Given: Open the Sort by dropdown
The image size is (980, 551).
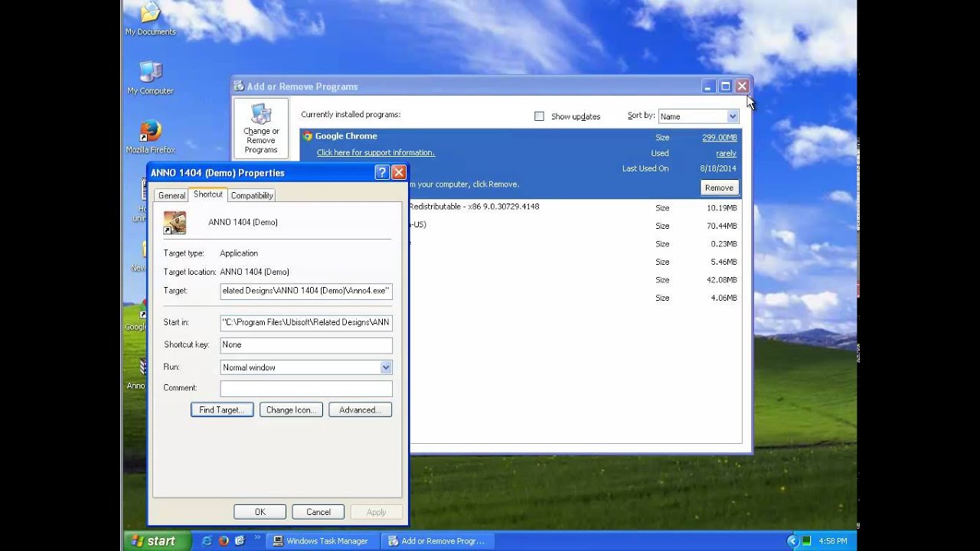Looking at the screenshot, I should click(733, 116).
